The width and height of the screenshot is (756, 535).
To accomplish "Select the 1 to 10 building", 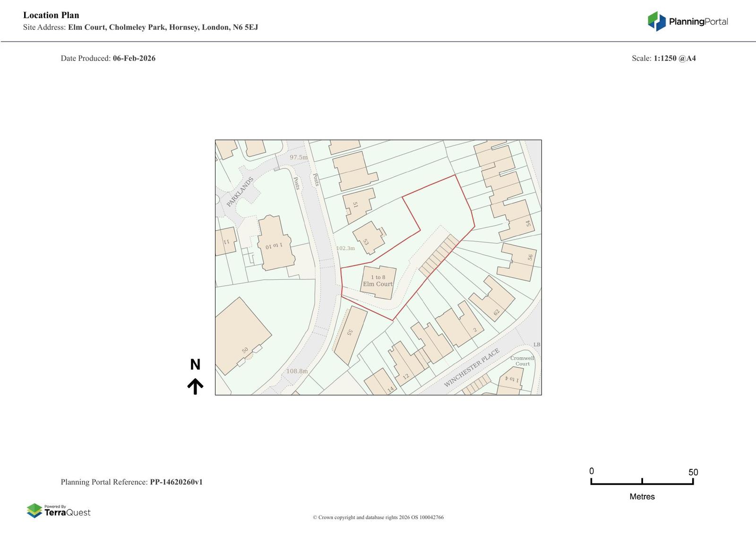I will click(x=274, y=246).
